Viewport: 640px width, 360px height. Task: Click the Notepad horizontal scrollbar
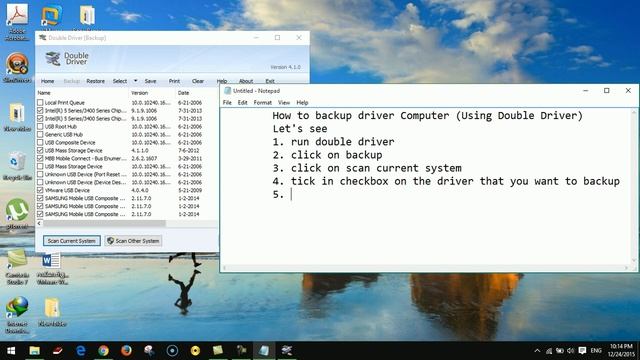425,268
